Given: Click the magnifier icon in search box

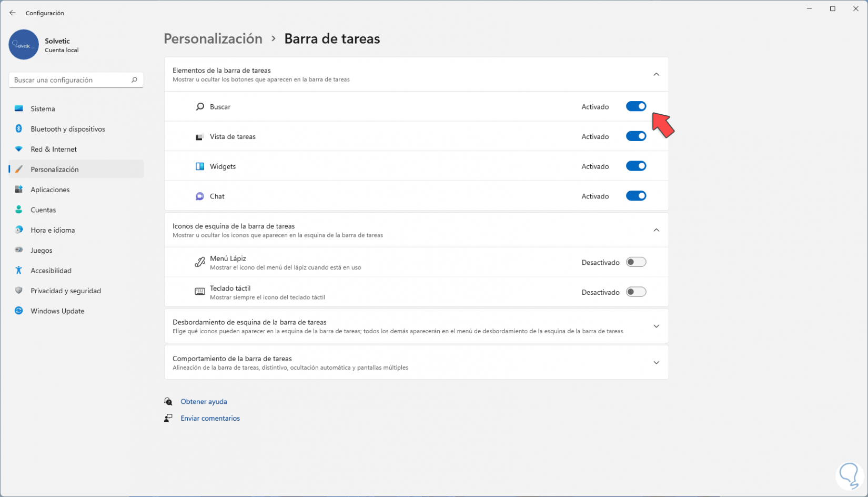Looking at the screenshot, I should tap(134, 80).
